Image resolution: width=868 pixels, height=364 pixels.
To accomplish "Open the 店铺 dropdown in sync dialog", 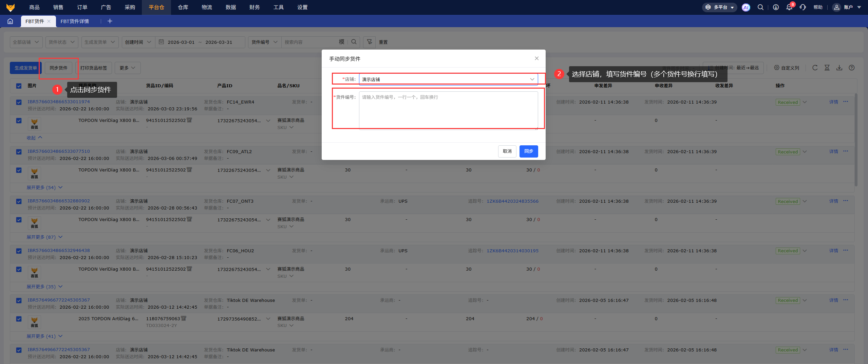I will tap(448, 79).
